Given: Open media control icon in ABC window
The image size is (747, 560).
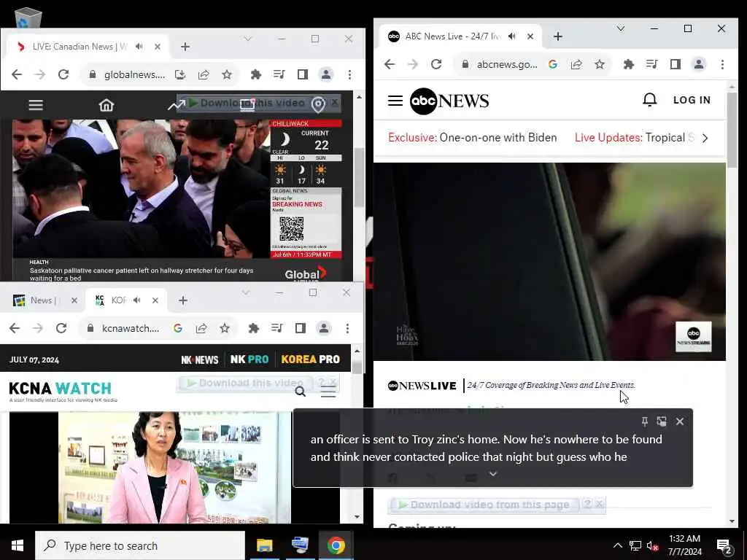Looking at the screenshot, I should pos(651,64).
